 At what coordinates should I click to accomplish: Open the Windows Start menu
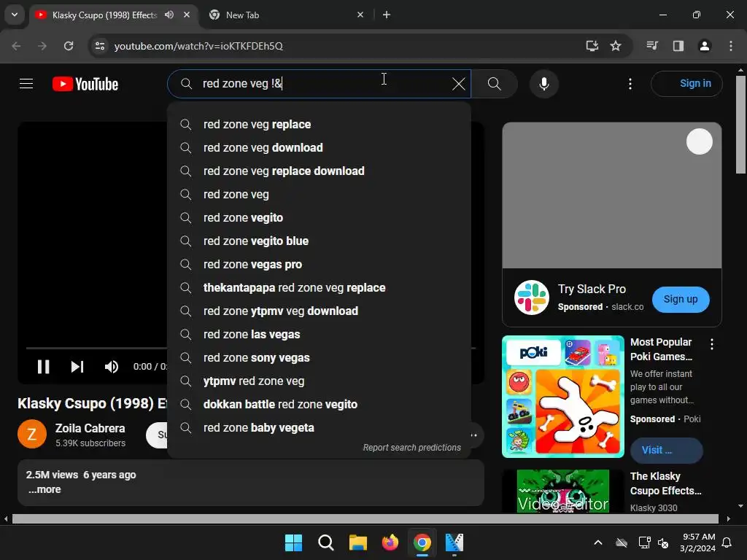(x=293, y=542)
